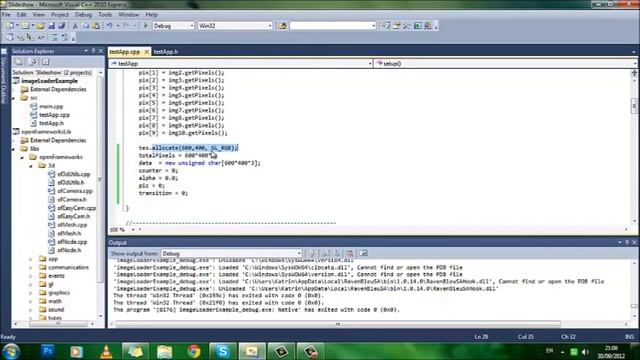640x360 pixels.
Task: Click the volume speaker tray icon
Action: [x=585, y=352]
